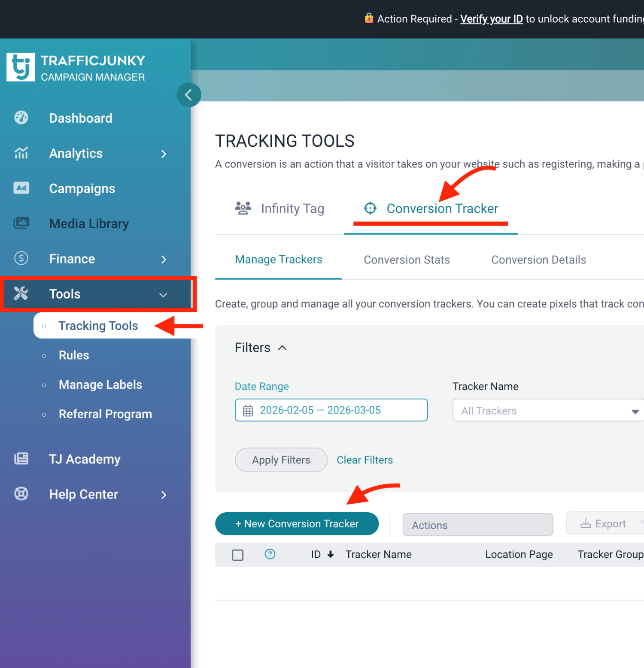Open Referral Program in the sidebar
Screen dimensions: 644x668
point(105,414)
